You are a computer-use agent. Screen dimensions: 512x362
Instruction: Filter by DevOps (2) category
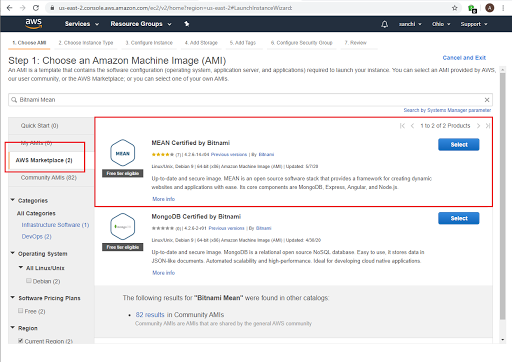click(36, 237)
